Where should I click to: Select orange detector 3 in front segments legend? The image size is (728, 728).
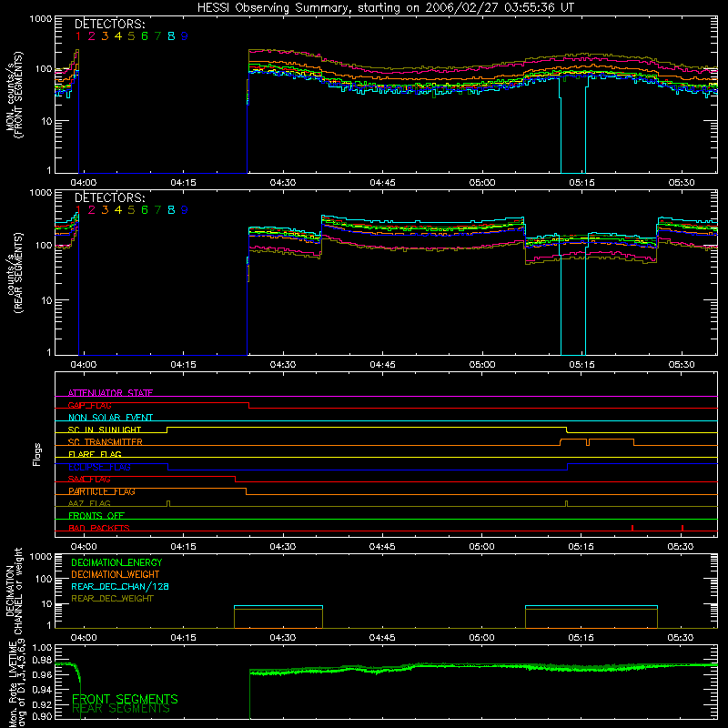click(x=105, y=36)
